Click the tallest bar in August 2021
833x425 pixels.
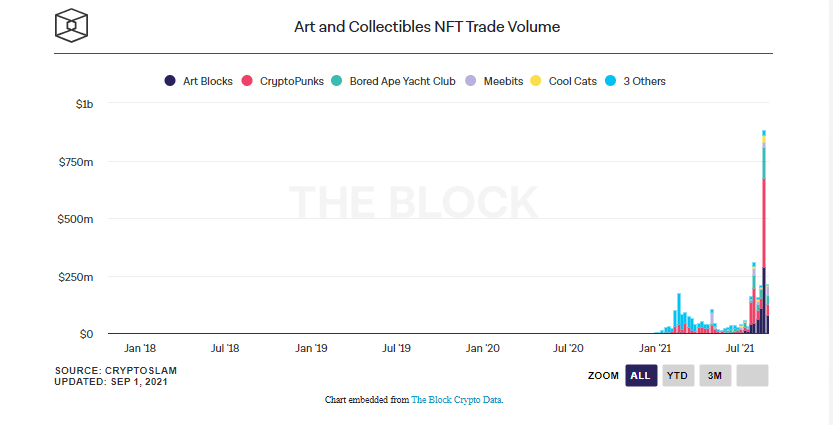[x=764, y=232]
